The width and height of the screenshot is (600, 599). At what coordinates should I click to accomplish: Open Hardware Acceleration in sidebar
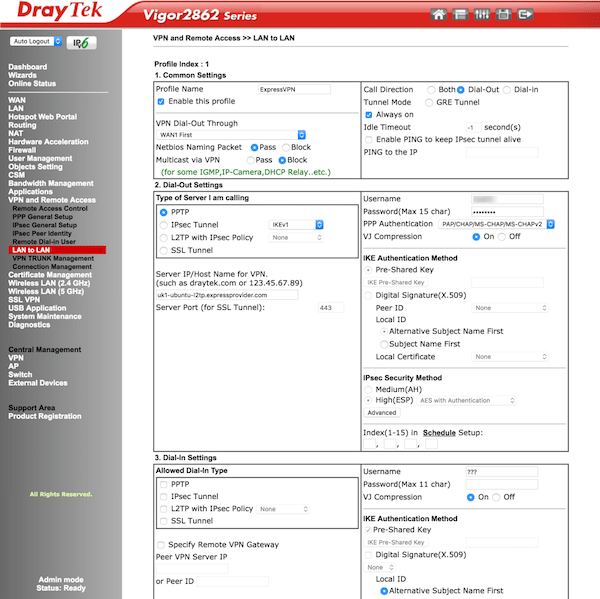pyautogui.click(x=48, y=142)
